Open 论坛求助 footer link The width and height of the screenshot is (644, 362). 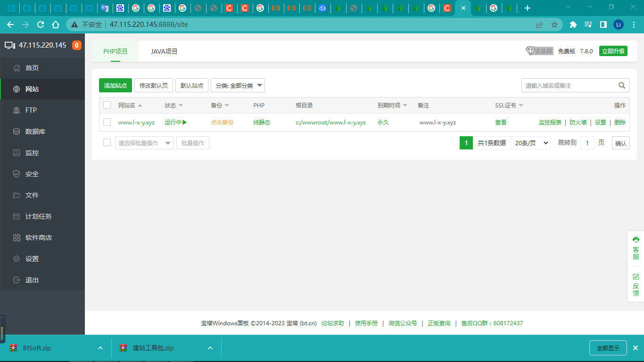click(x=333, y=323)
